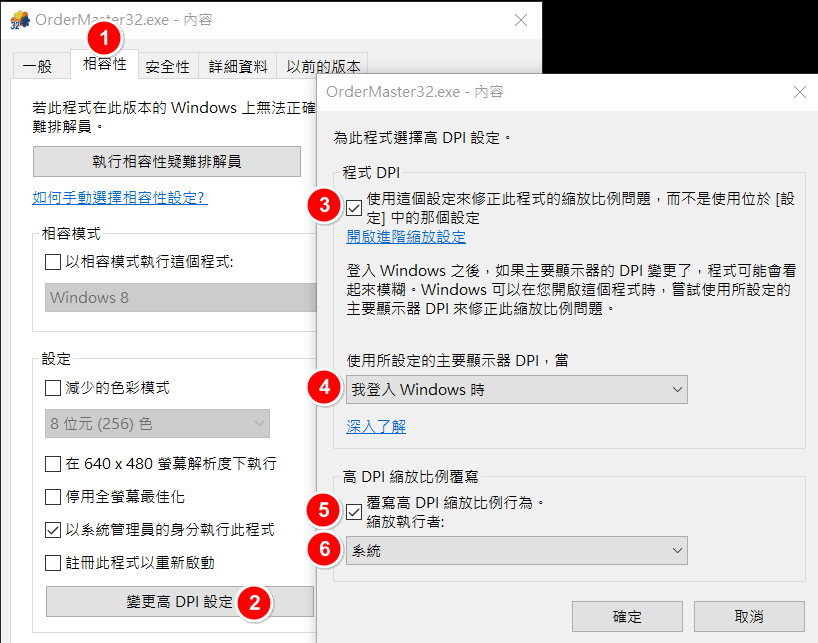Open 開啟進階縮放設定 link
This screenshot has height=643, width=818.
tap(406, 237)
